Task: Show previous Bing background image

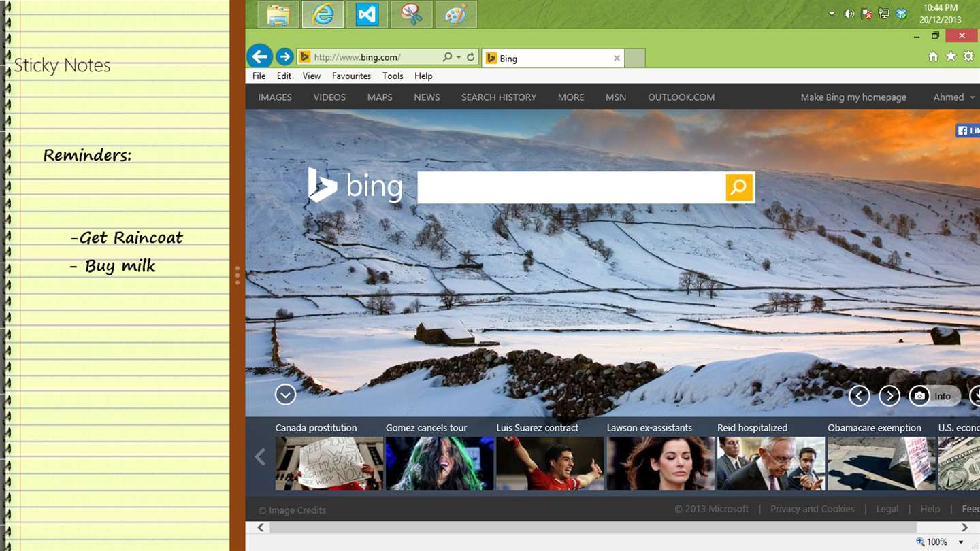Action: (x=859, y=396)
